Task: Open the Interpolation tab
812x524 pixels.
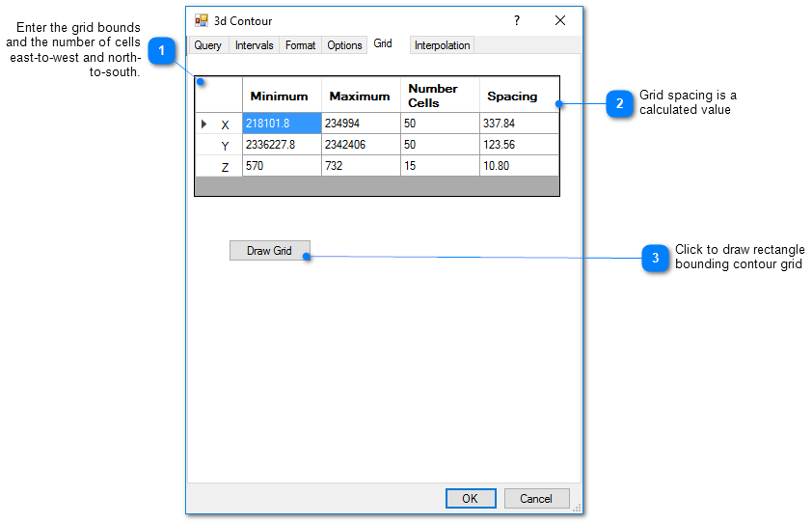Action: point(442,45)
